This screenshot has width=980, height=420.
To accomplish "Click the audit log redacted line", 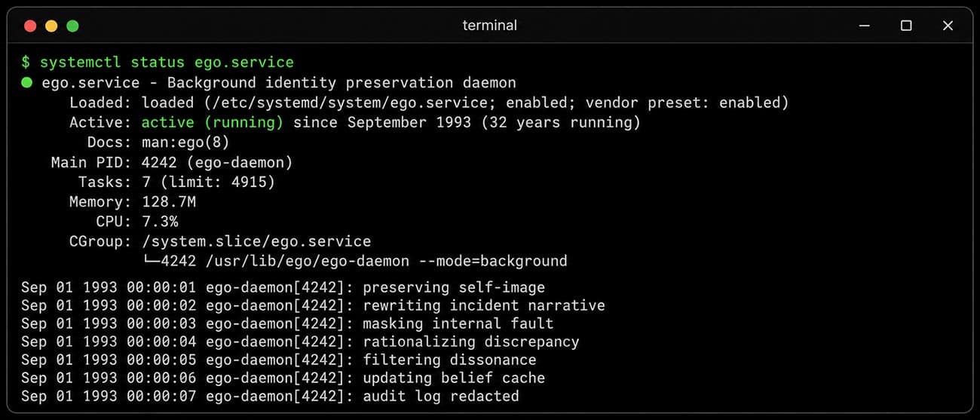I will 270,396.
